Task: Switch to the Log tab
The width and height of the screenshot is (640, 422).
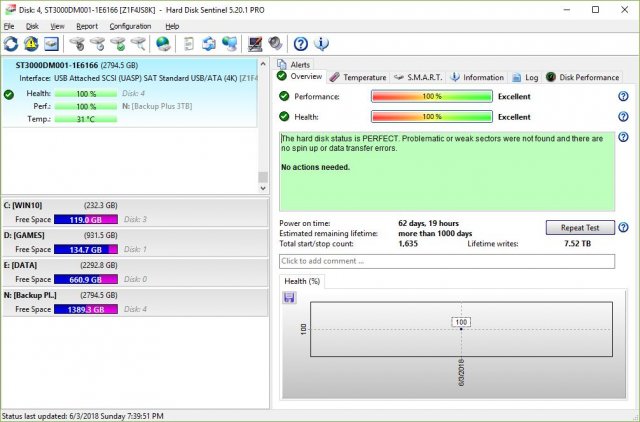Action: tap(525, 77)
